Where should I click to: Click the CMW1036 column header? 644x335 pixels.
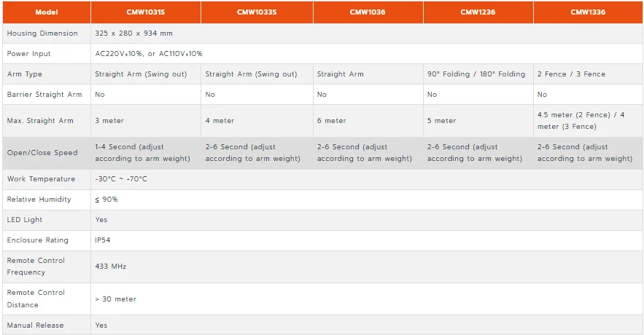(368, 12)
